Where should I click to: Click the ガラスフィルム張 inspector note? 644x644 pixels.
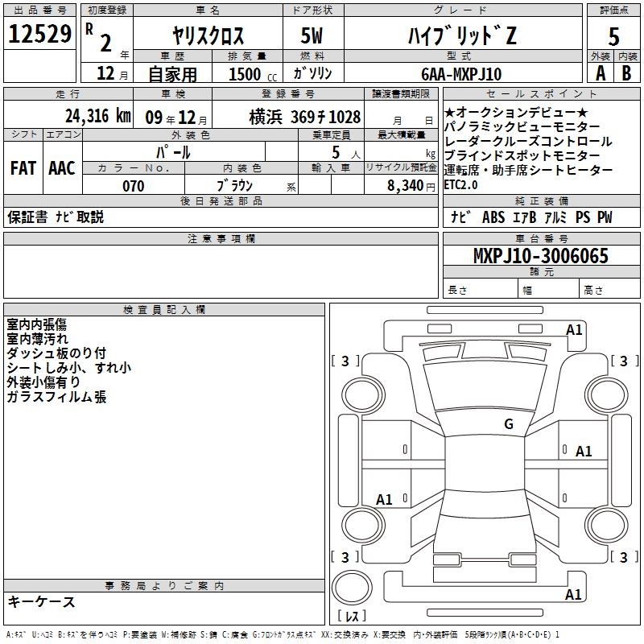click(x=56, y=397)
